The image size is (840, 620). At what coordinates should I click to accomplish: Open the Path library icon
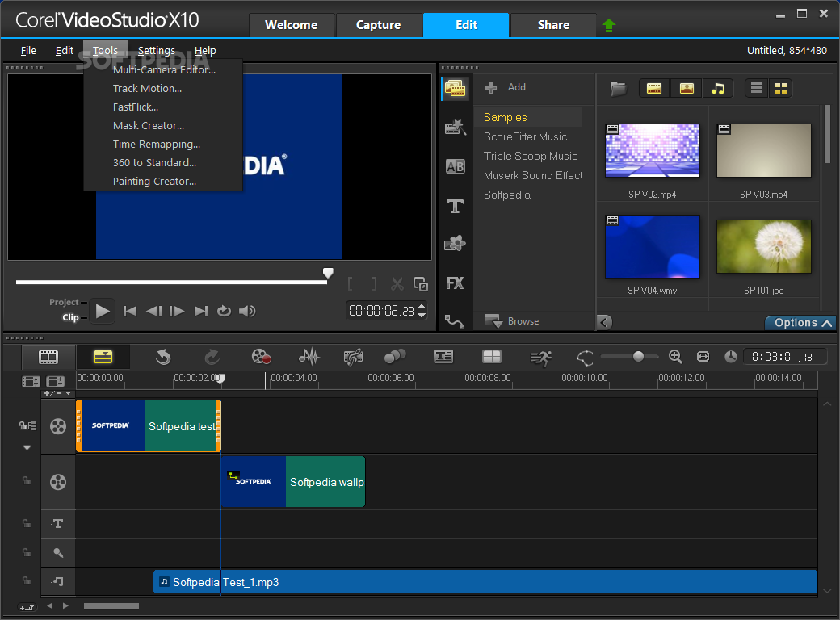tap(454, 321)
